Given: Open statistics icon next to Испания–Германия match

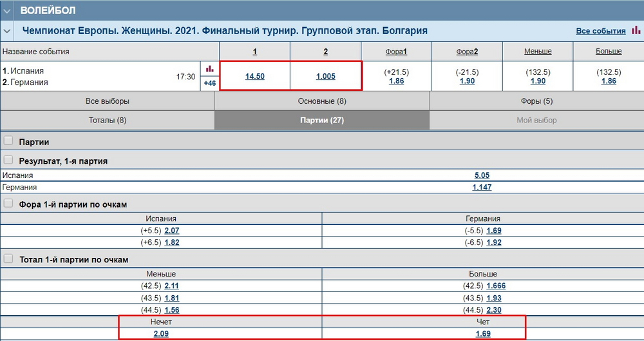Looking at the screenshot, I should (x=209, y=68).
